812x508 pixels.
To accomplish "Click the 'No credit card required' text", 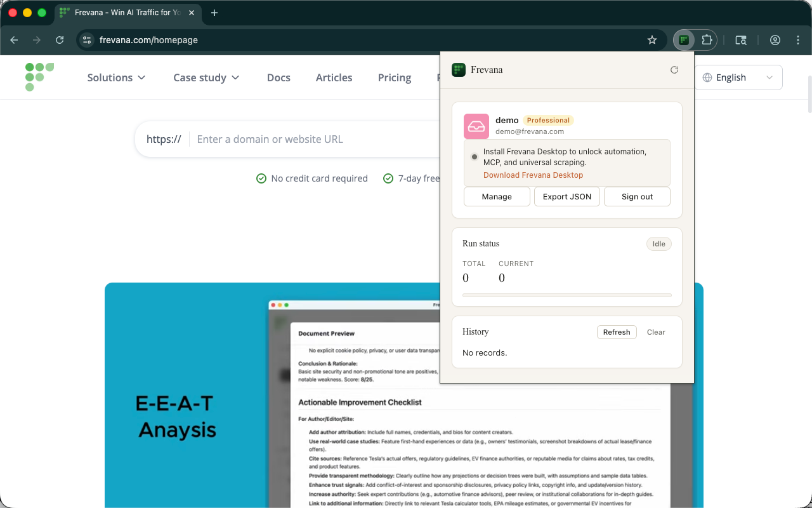I will tap(319, 178).
